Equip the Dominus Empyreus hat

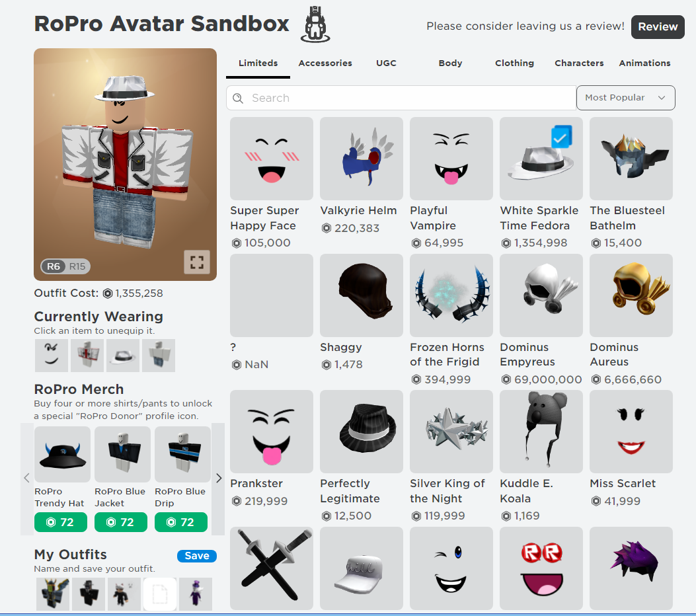541,295
